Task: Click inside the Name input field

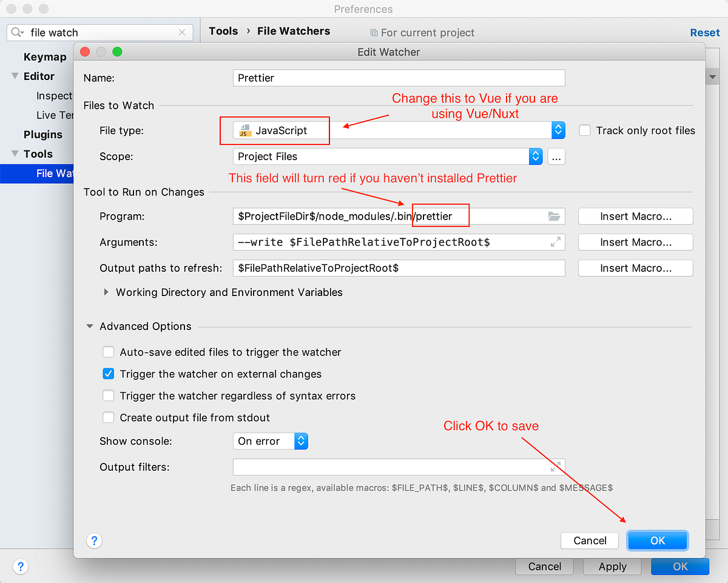Action: point(399,78)
